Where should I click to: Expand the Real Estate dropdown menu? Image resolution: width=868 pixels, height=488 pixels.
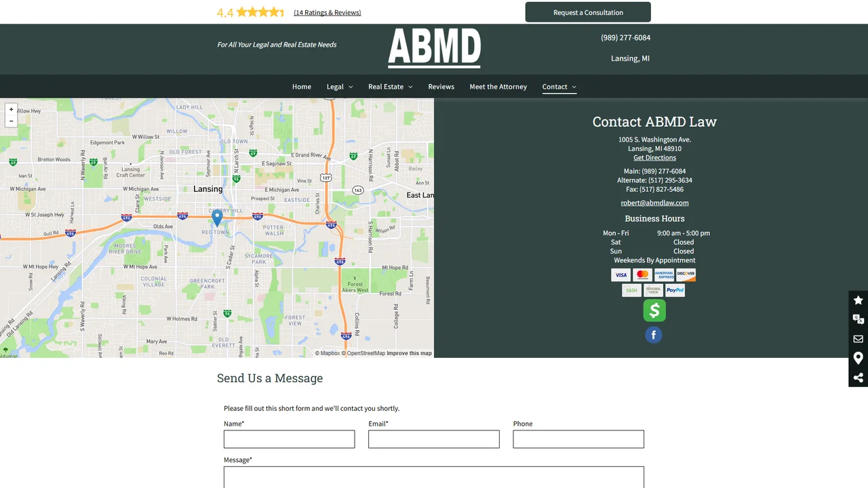391,87
